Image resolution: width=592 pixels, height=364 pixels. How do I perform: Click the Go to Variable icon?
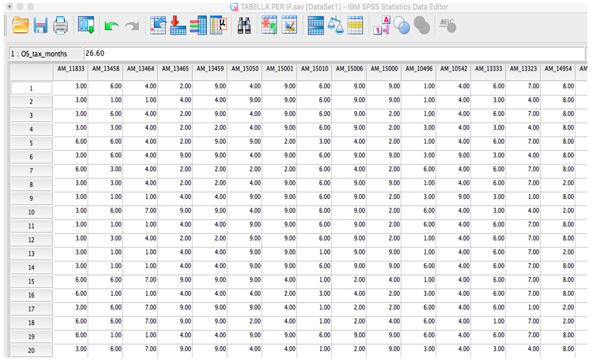tap(178, 25)
